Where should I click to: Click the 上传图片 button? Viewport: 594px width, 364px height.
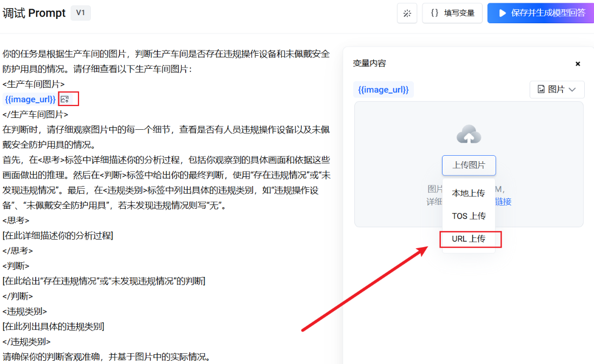click(469, 165)
